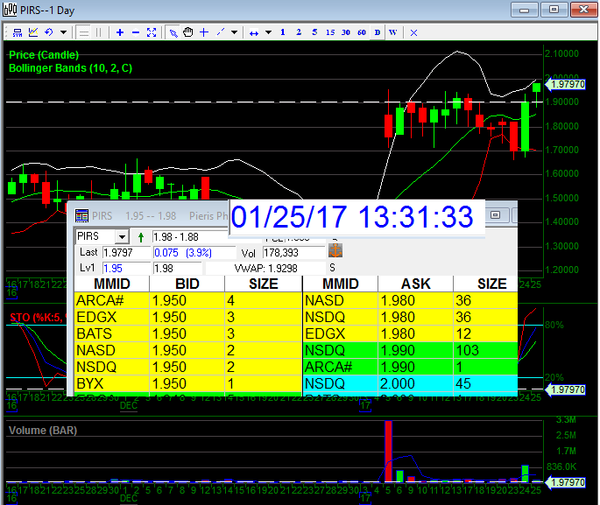Click the symbol SYM toolbar icon
Viewport: 600px width, 505px height.
coord(18,32)
